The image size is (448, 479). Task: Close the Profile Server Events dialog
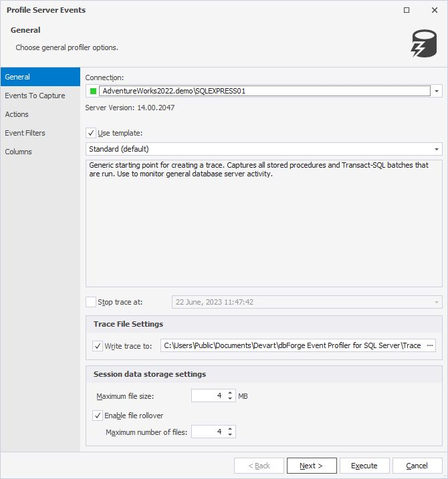(435, 10)
